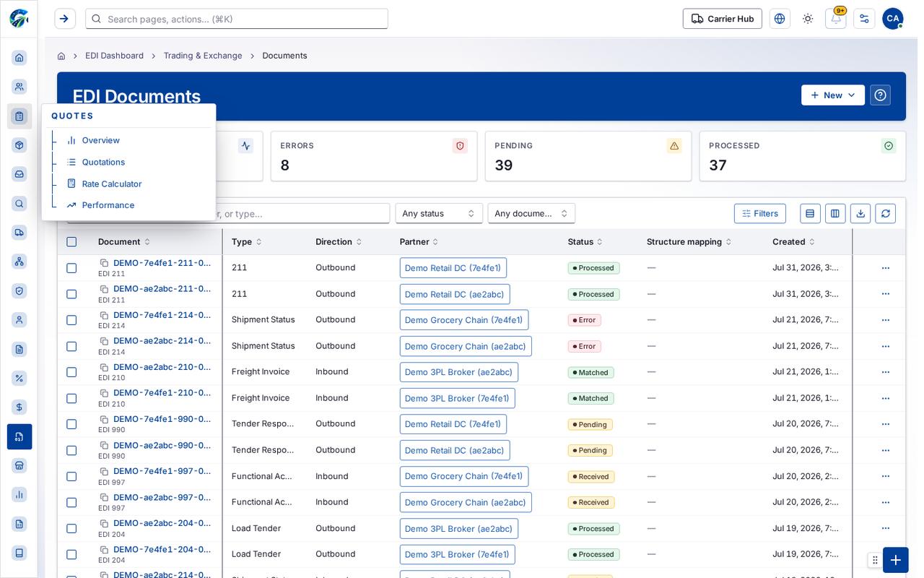Sort by the Created column header
The image size is (924, 578).
pyautogui.click(x=793, y=242)
